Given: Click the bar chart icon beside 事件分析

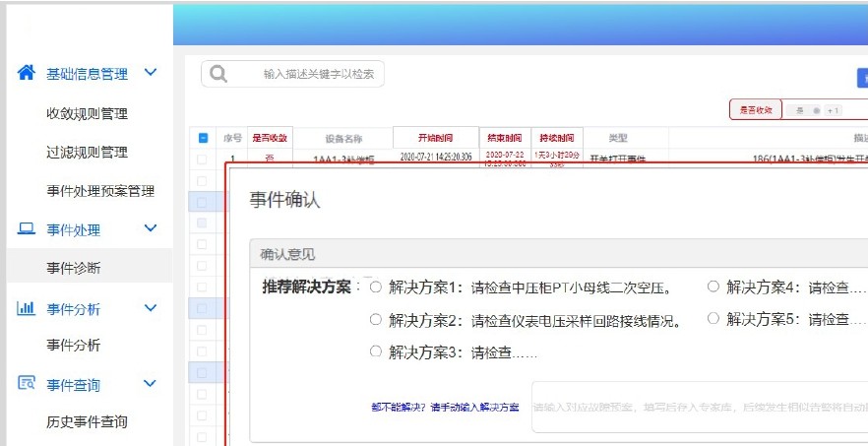Looking at the screenshot, I should [27, 308].
